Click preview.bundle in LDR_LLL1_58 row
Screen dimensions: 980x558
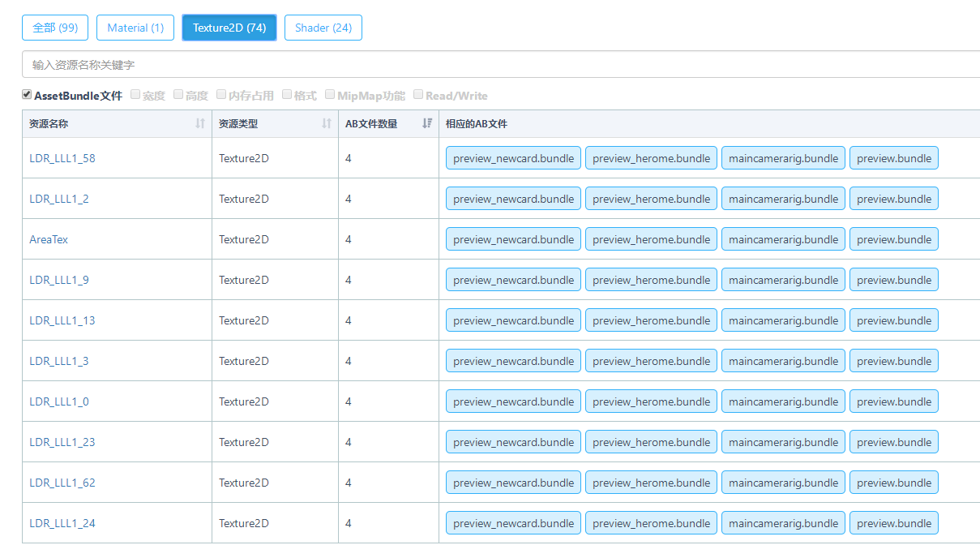point(894,158)
